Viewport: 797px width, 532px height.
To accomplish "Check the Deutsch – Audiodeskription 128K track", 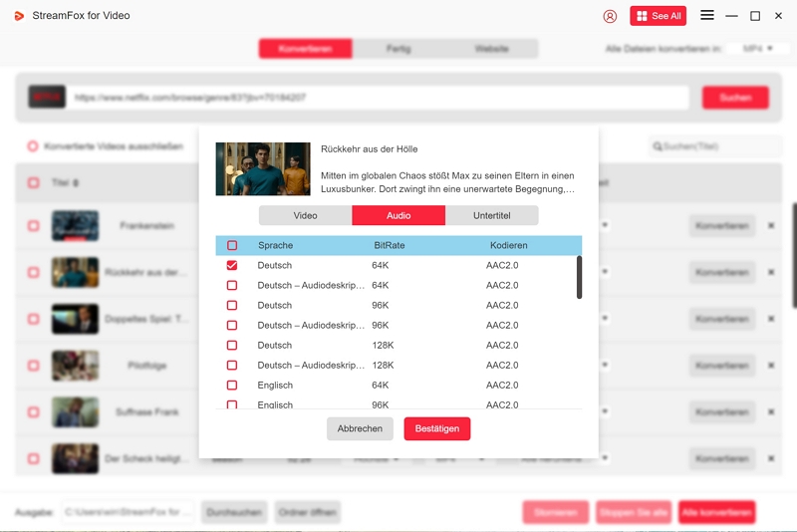I will (232, 365).
